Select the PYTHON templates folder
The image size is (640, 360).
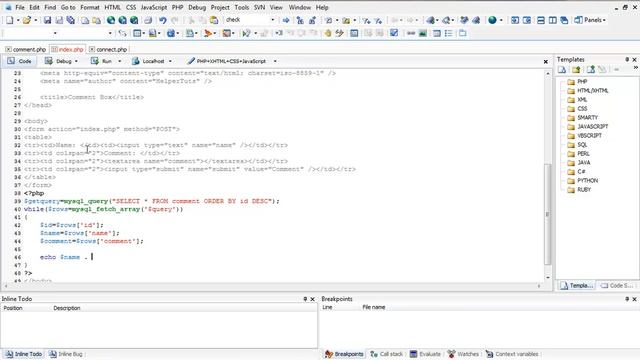(583, 180)
